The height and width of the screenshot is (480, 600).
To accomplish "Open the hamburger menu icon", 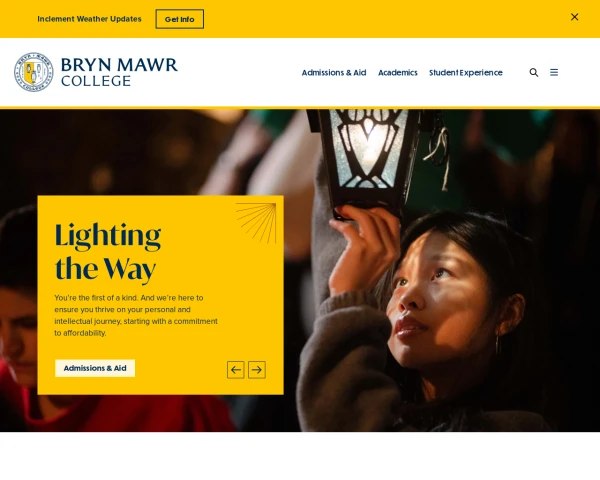I will click(x=554, y=72).
